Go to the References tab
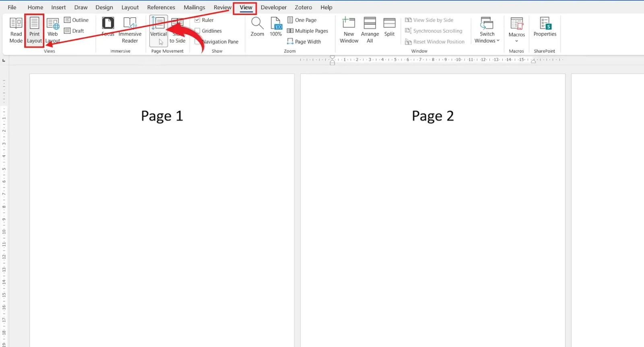Screen dimensions: 644x347 point(161,7)
